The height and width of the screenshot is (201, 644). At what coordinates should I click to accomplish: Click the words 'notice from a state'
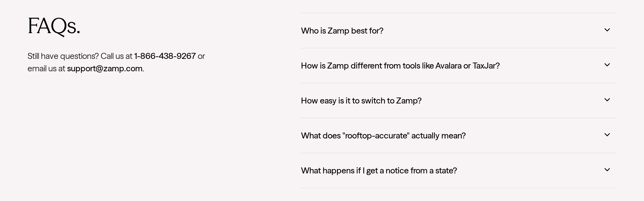point(421,170)
